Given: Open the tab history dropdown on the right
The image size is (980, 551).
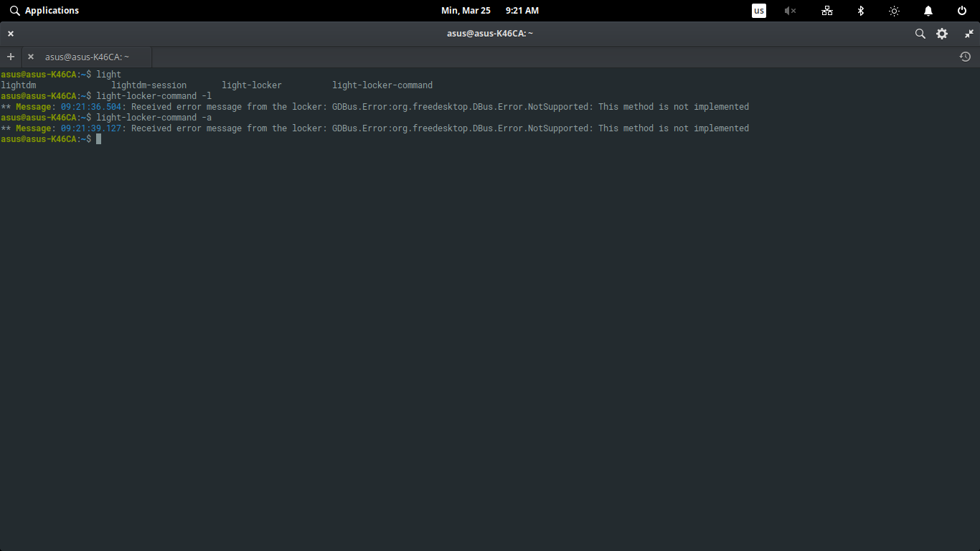Looking at the screenshot, I should click(x=965, y=56).
